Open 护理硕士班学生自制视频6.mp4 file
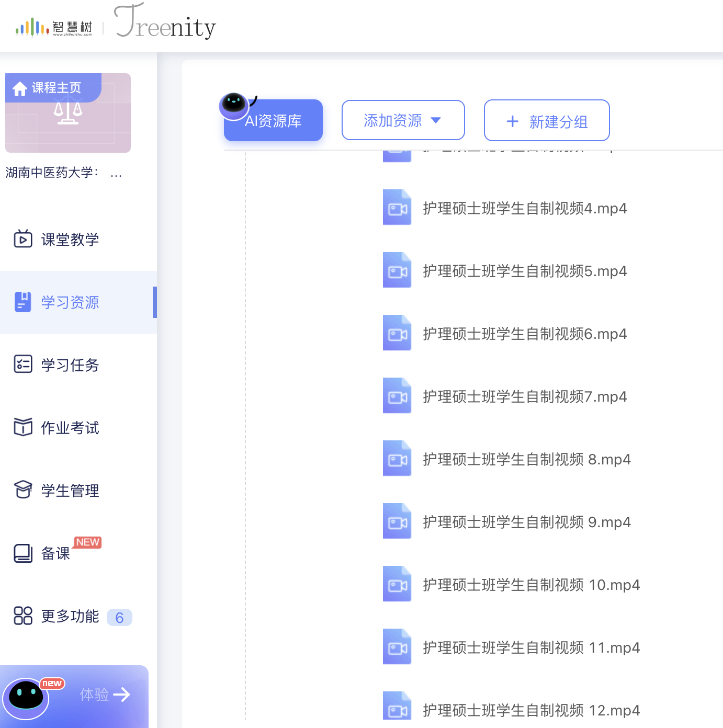This screenshot has height=728, width=723. [525, 334]
